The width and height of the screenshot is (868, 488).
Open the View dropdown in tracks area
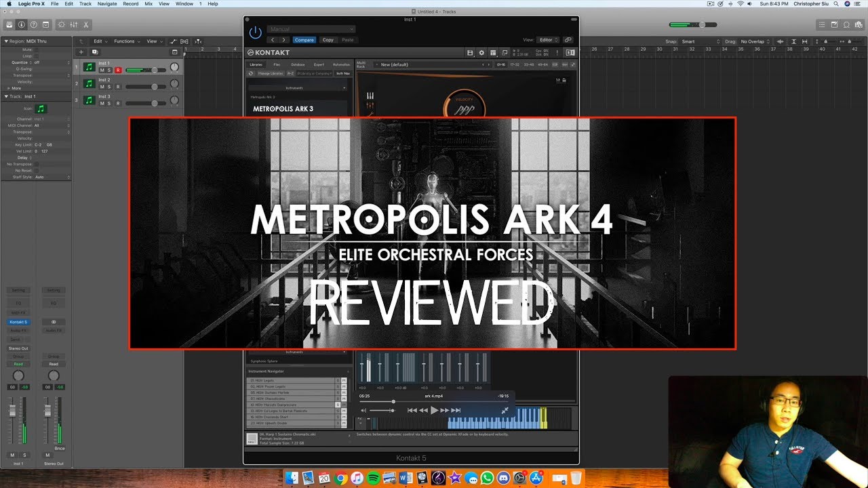154,41
